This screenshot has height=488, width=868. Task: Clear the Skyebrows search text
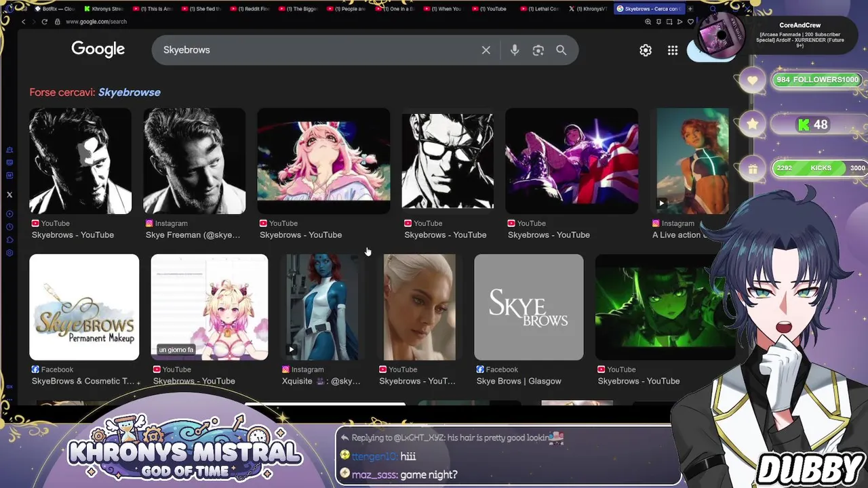coord(486,50)
